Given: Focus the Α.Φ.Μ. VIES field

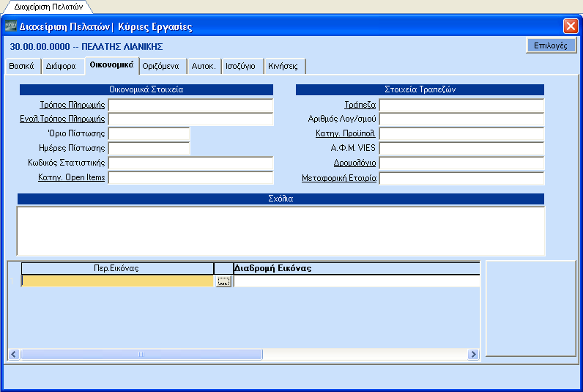Looking at the screenshot, I should pos(461,149).
